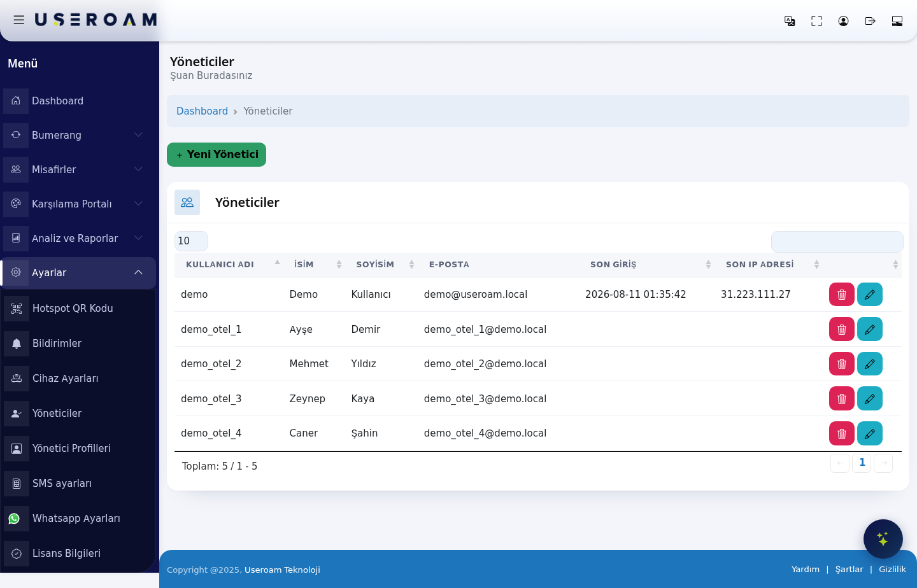The height and width of the screenshot is (588, 917).
Task: Click the USEROAM logo
Action: click(96, 20)
